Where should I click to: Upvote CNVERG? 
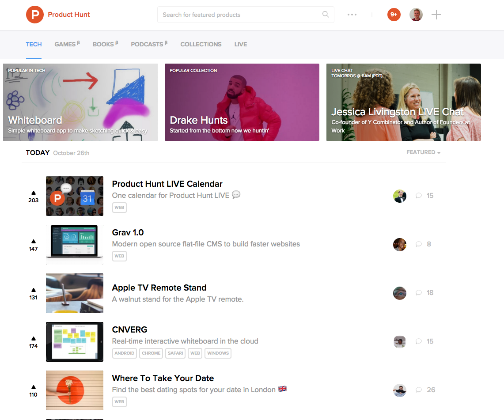34,342
